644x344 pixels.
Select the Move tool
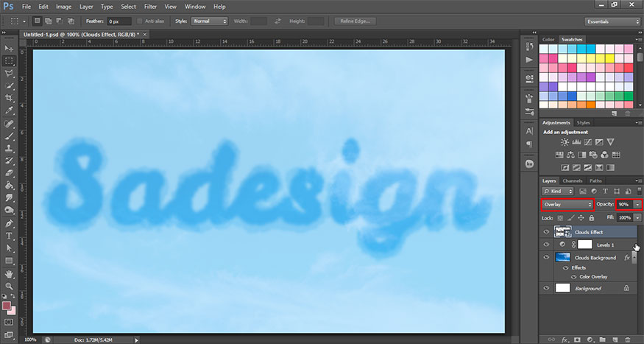coord(10,48)
